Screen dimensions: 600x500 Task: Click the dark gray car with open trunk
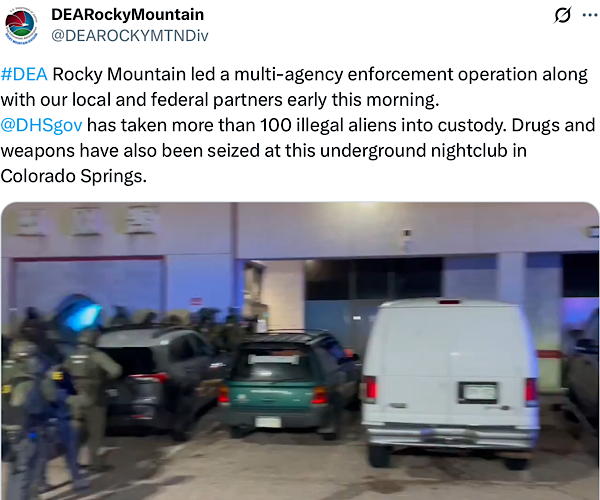point(157,379)
